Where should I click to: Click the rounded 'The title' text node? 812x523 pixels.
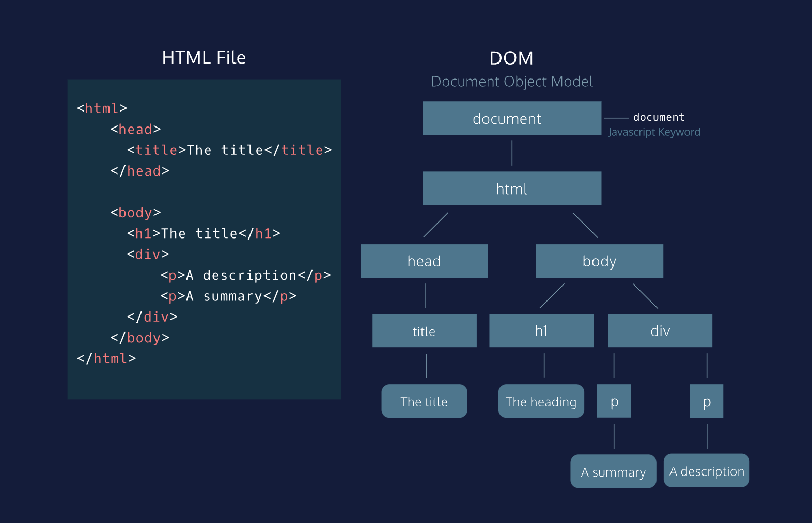point(425,401)
